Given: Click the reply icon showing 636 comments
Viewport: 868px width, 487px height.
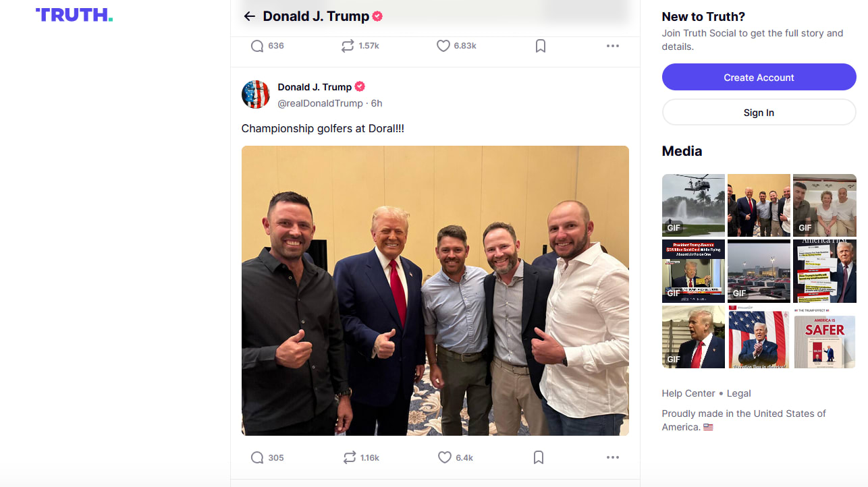Looking at the screenshot, I should 257,46.
